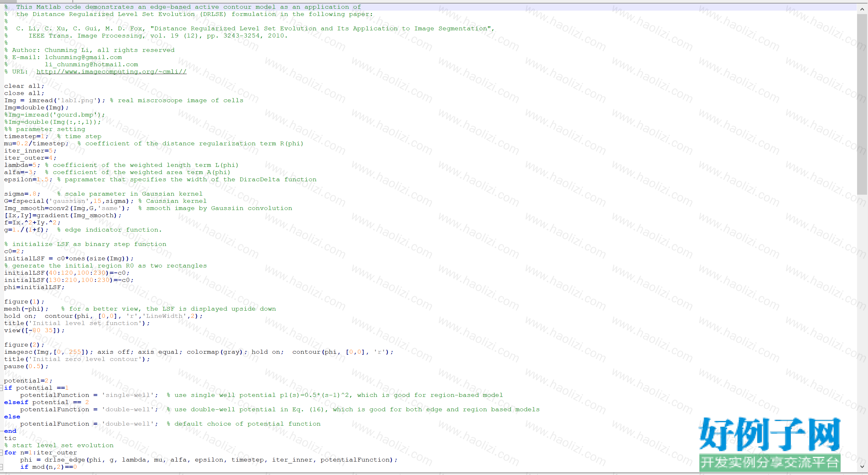868x475 pixels.
Task: Click the 'timestep=1;' line
Action: 52,136
